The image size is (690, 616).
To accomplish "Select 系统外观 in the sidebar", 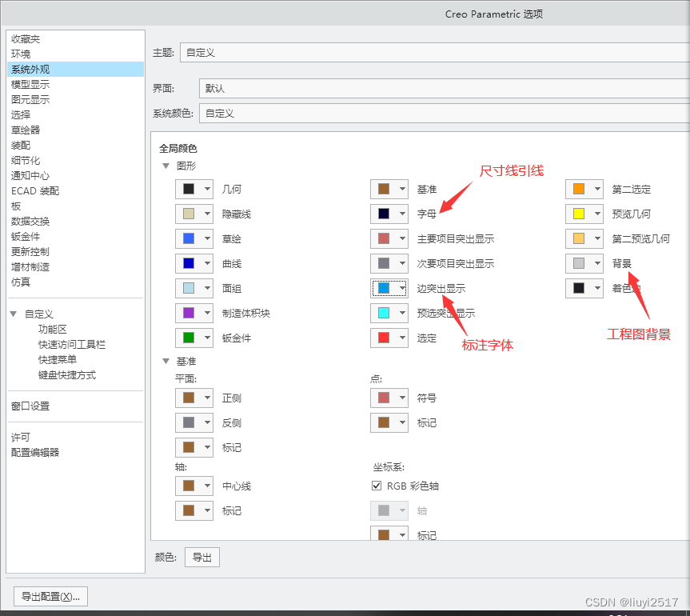I will click(76, 70).
